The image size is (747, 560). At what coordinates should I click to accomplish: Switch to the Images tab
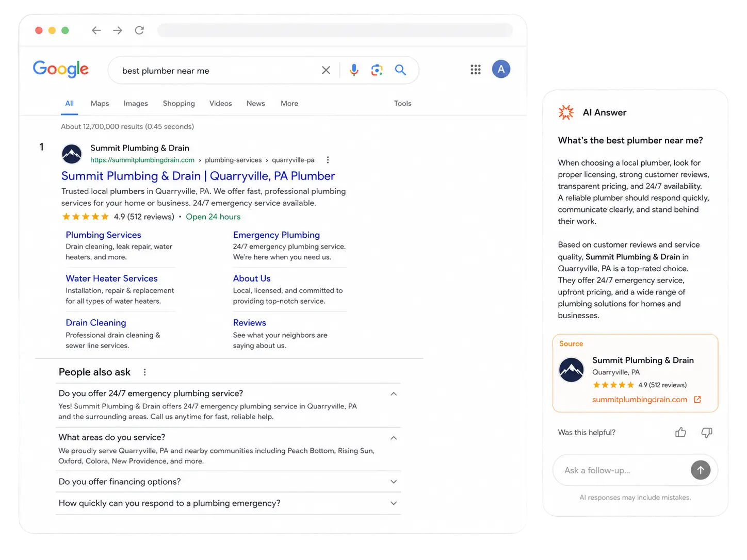pos(136,104)
